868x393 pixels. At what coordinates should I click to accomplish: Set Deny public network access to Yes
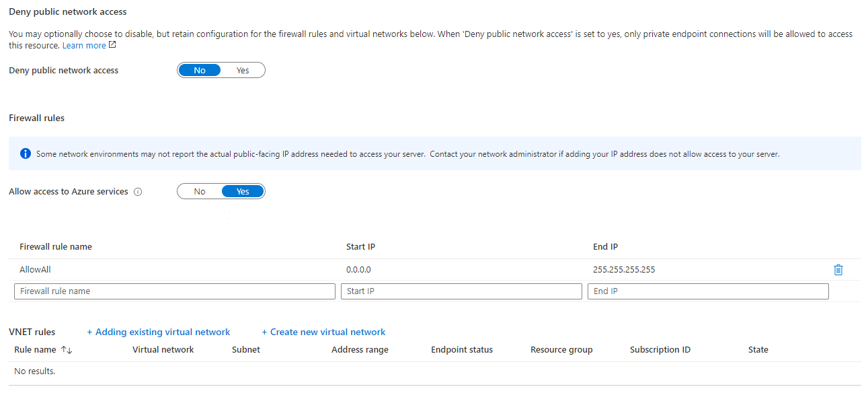pos(242,70)
